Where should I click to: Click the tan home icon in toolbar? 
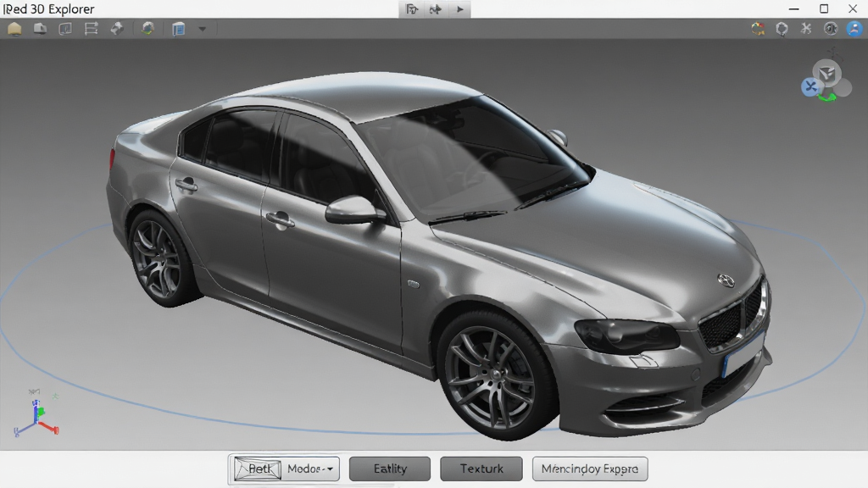[14, 29]
